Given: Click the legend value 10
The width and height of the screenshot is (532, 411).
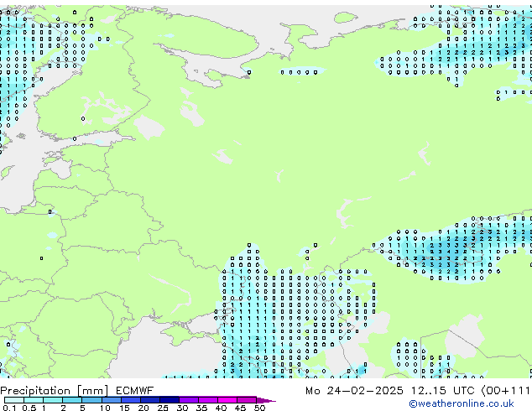Looking at the screenshot, I should [105, 408].
